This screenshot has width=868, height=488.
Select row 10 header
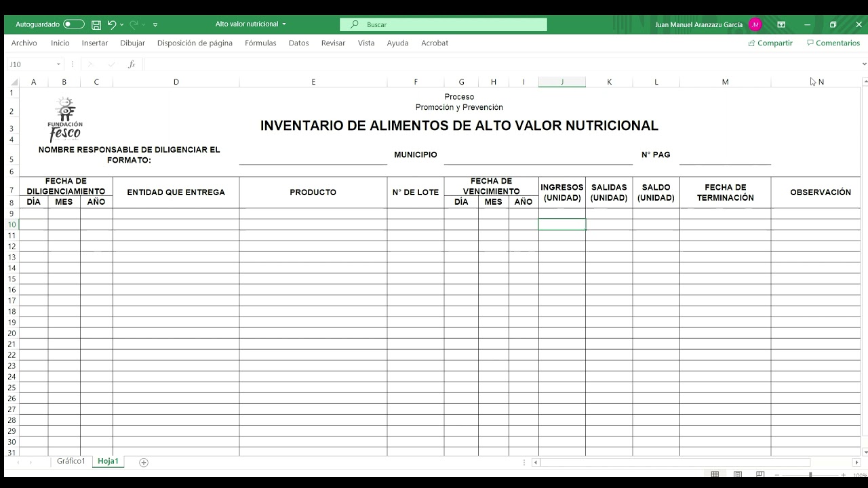[12, 224]
